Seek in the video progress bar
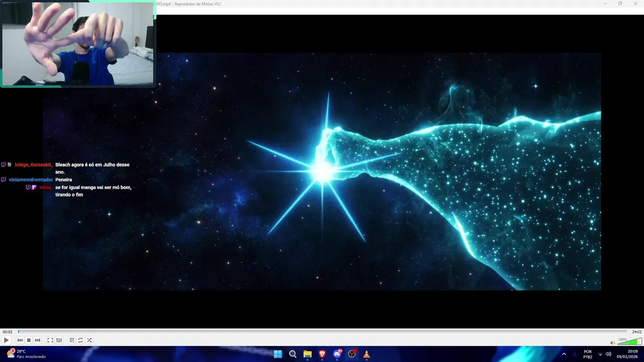The width and height of the screenshot is (644, 362). (x=322, y=332)
